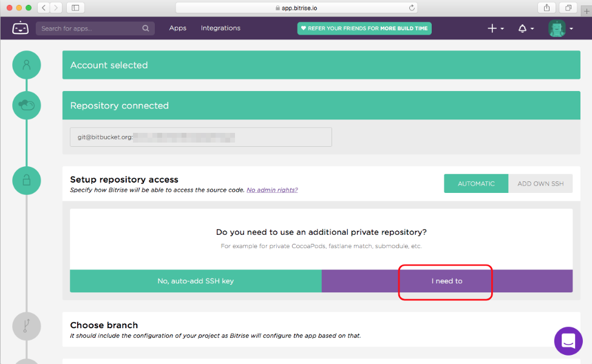Click the repository cloud step icon
This screenshot has width=592, height=364.
pyautogui.click(x=27, y=105)
